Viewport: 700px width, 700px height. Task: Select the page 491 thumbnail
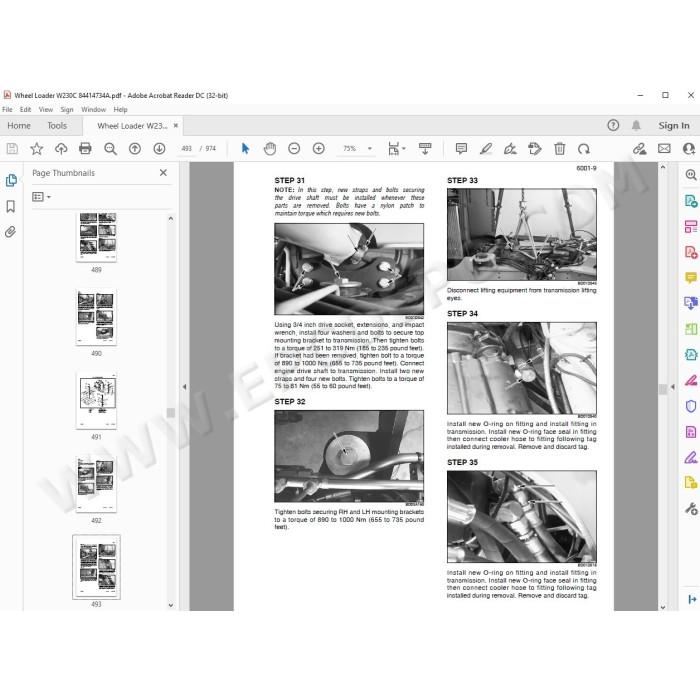(96, 401)
